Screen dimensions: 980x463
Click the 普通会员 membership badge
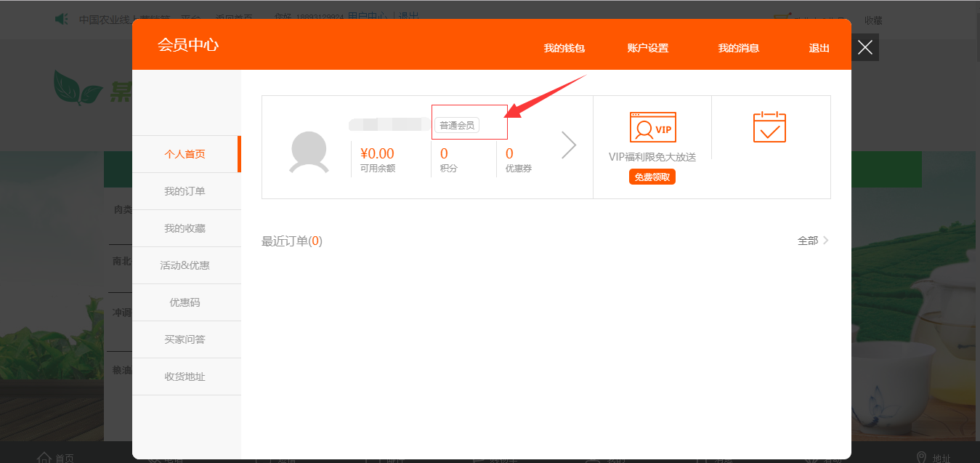click(457, 126)
